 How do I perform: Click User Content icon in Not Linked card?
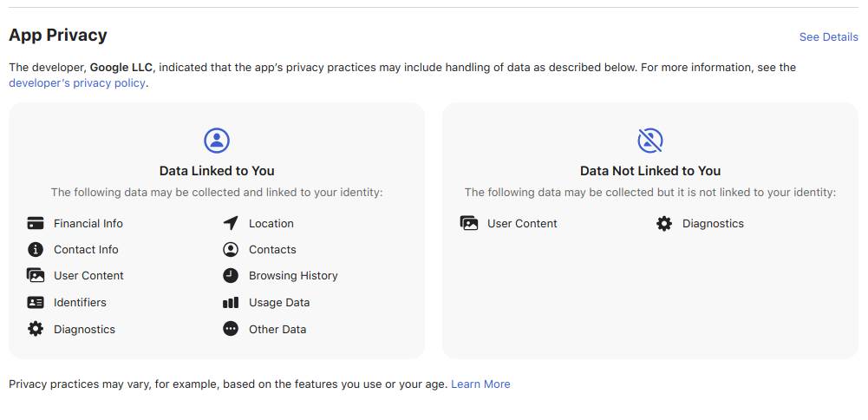[469, 223]
